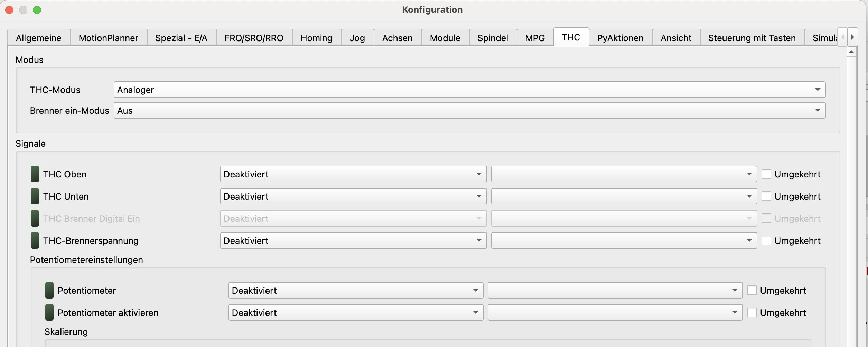Click the Potentiometer status indicator light
Screen dimensions: 868x347
pyautogui.click(x=49, y=290)
